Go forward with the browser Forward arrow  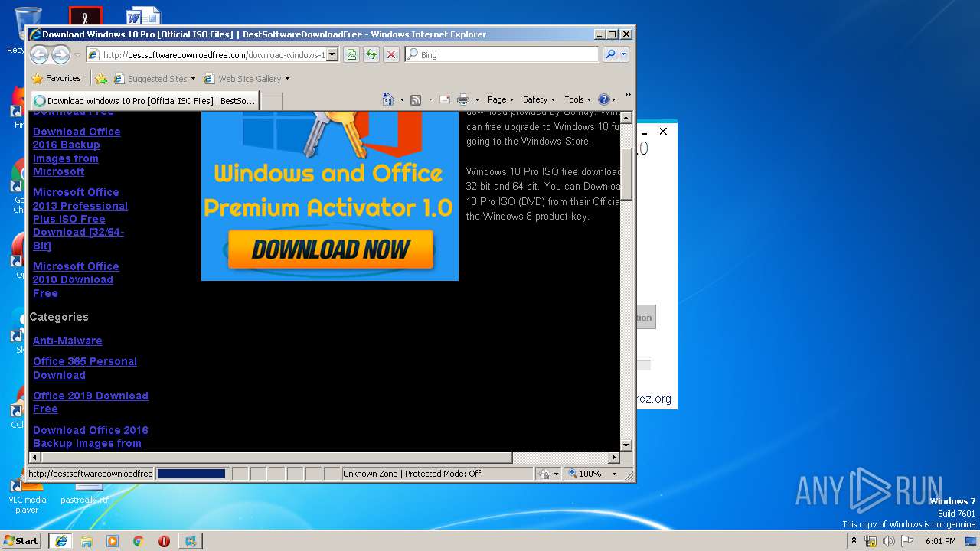pyautogui.click(x=60, y=54)
